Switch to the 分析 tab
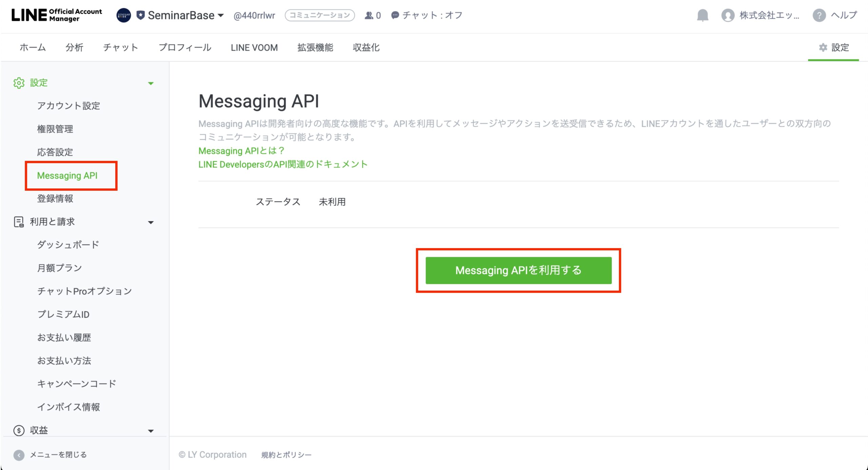868x470 pixels. (74, 47)
